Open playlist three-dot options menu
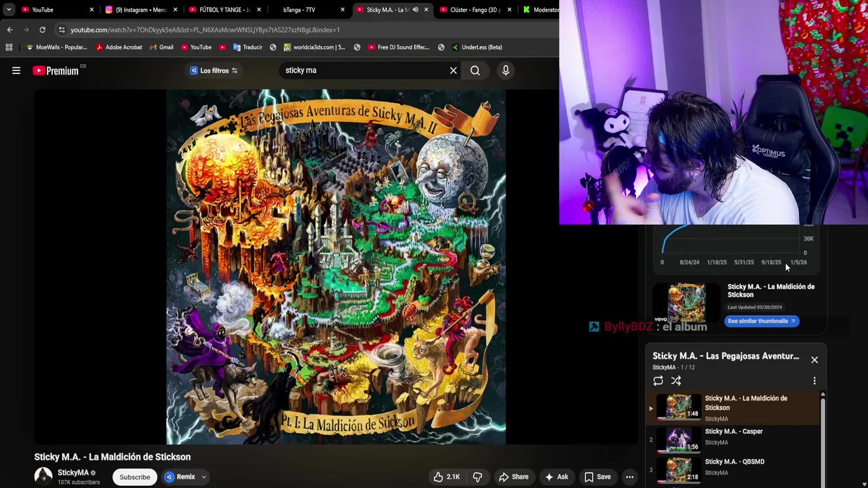Screen dimensions: 868x488 [814, 381]
